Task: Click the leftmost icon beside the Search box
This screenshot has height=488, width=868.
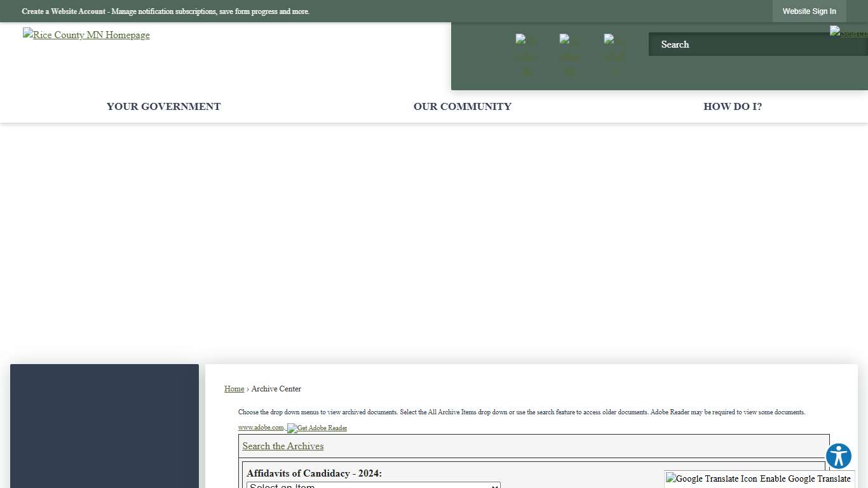Action: (x=526, y=55)
